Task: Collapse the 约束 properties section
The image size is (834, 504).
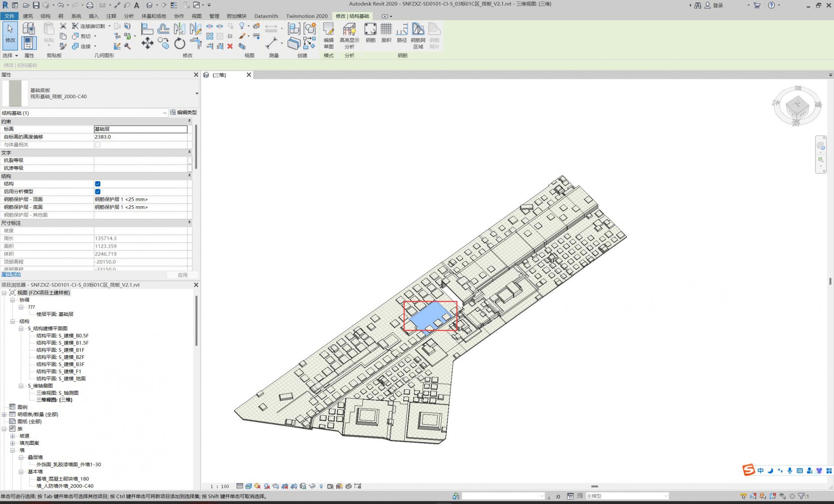Action: (x=189, y=121)
